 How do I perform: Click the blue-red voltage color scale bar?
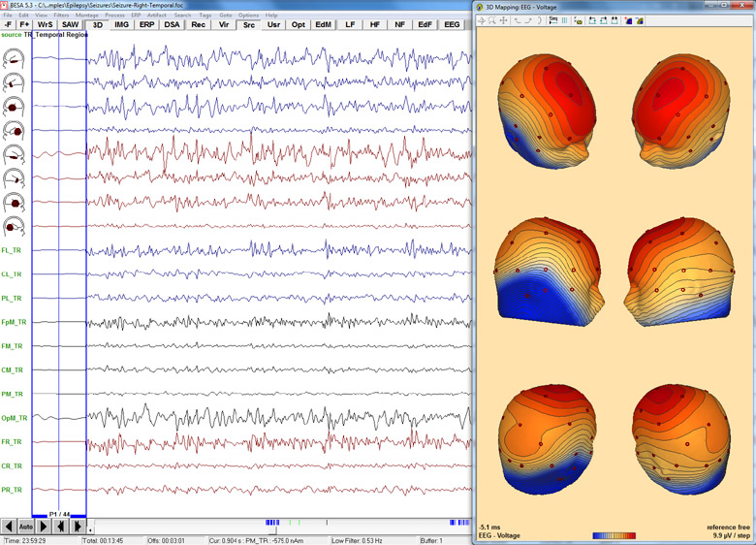(x=615, y=534)
